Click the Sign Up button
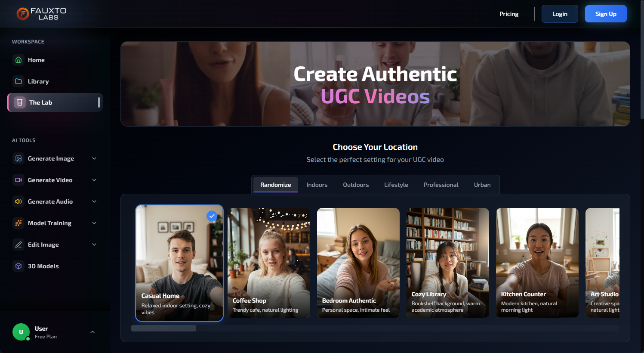 click(x=606, y=13)
